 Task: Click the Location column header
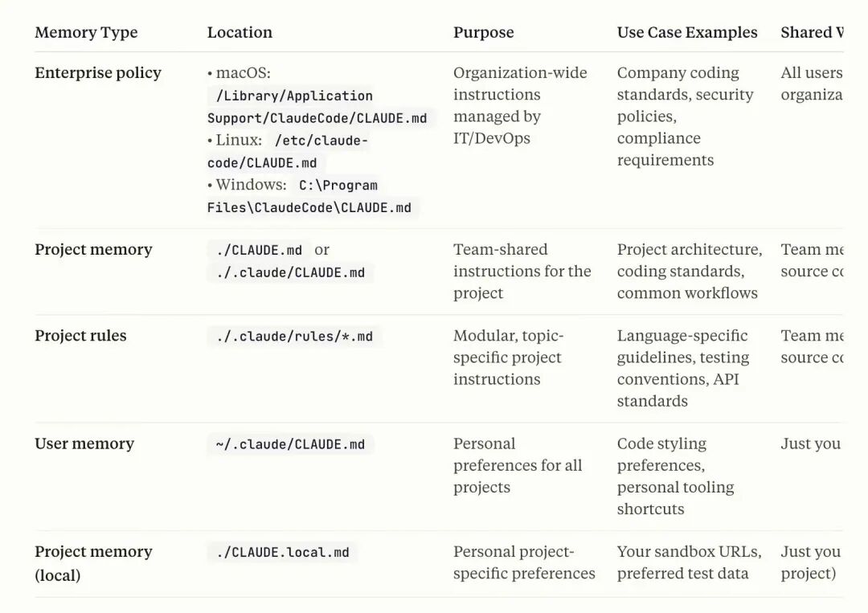click(240, 32)
